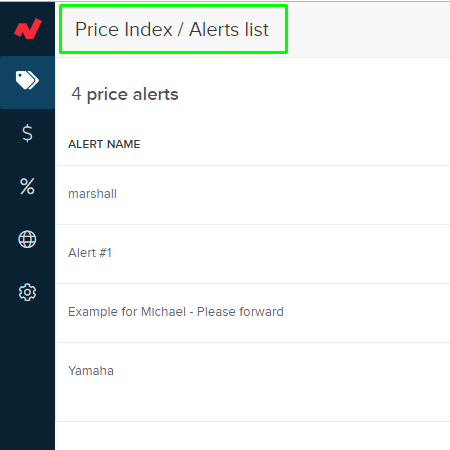Open the marshall alert

[x=92, y=194]
